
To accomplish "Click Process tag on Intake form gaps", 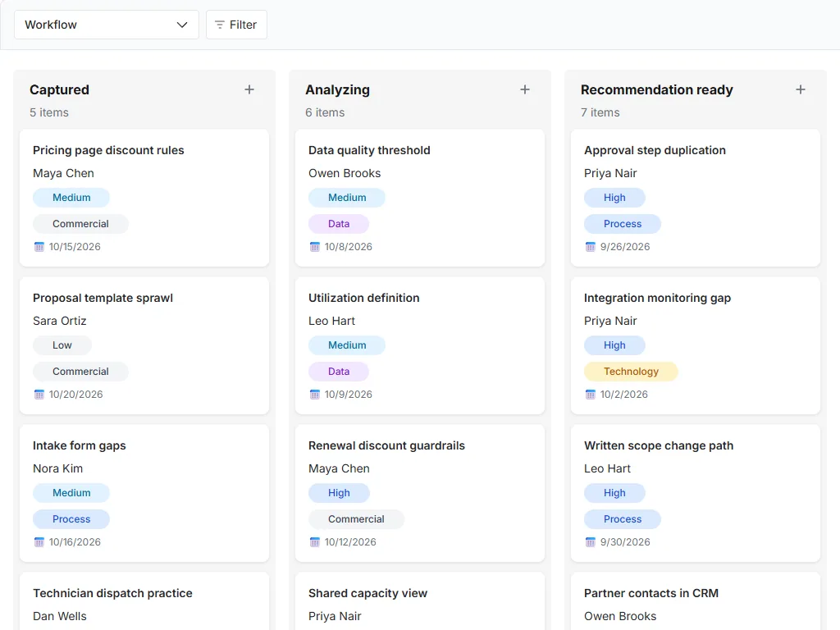I will point(71,519).
